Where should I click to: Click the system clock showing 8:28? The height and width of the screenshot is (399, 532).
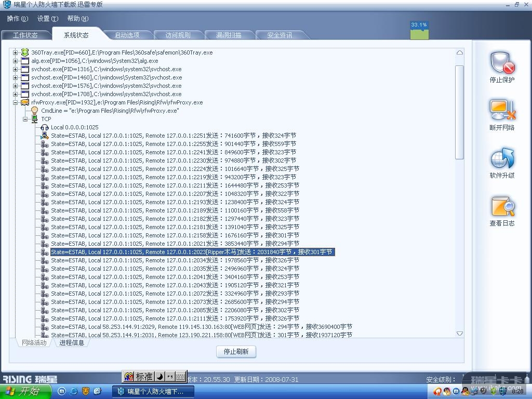click(x=517, y=391)
